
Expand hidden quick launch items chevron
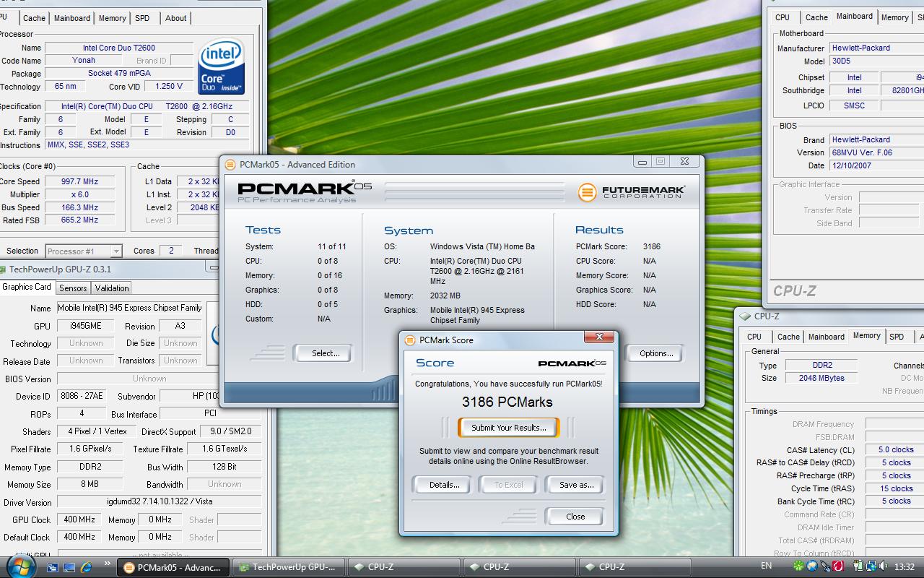pos(108,564)
